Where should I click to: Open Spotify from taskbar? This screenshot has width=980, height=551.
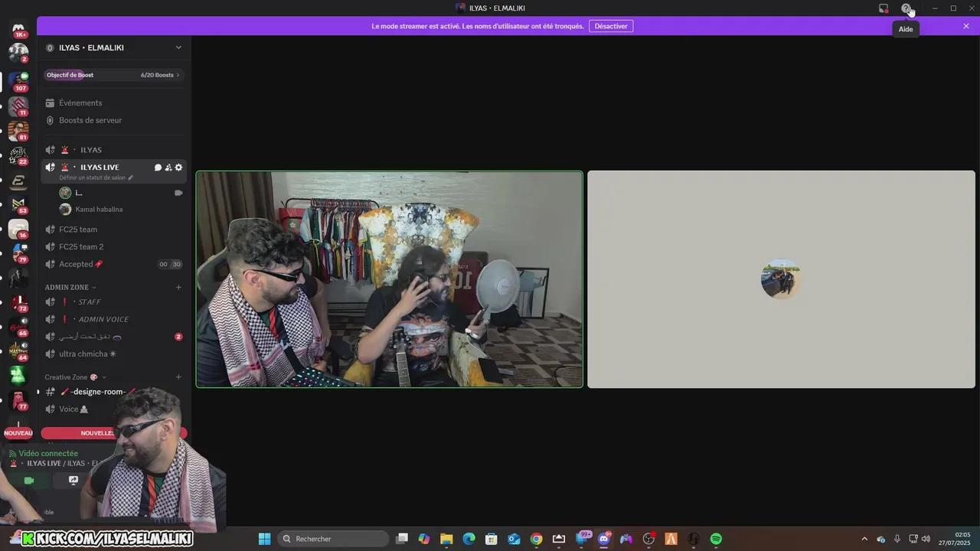point(716,539)
